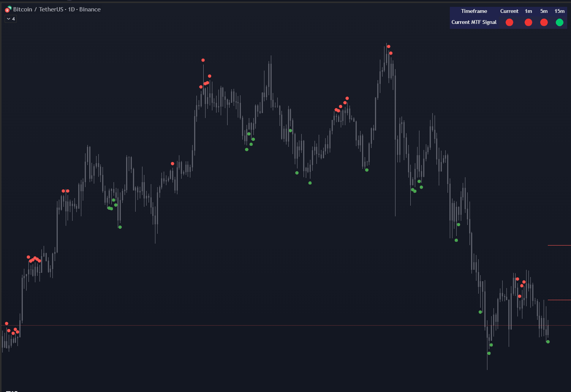Viewport: 571px width, 392px height.
Task: Expand the indicators list showing 4
Action: pyautogui.click(x=10, y=18)
